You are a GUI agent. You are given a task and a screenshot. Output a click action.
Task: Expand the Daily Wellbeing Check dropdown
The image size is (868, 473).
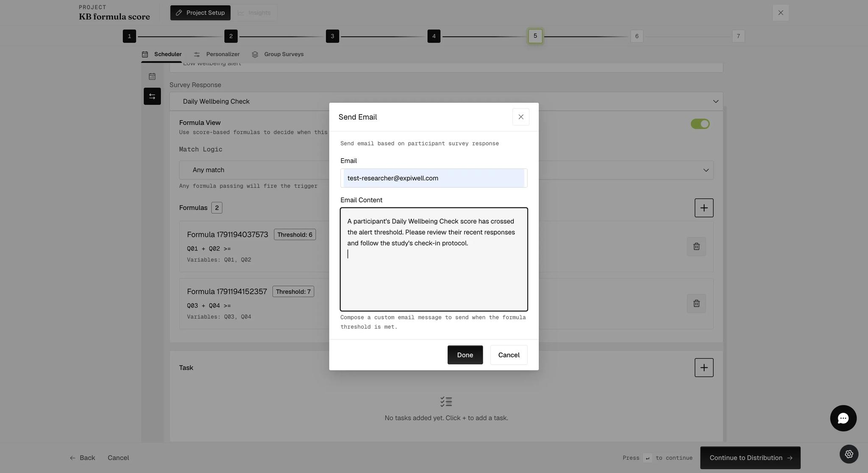446,101
